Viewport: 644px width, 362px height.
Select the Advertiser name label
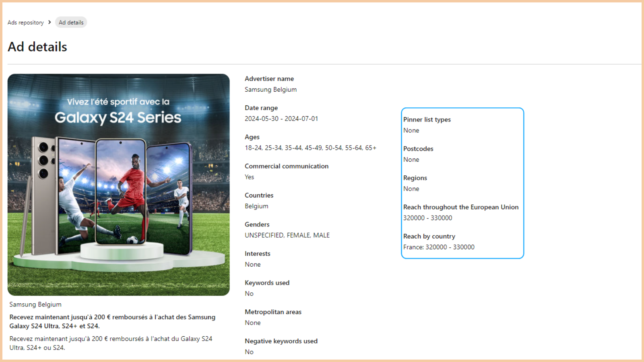tap(269, 79)
